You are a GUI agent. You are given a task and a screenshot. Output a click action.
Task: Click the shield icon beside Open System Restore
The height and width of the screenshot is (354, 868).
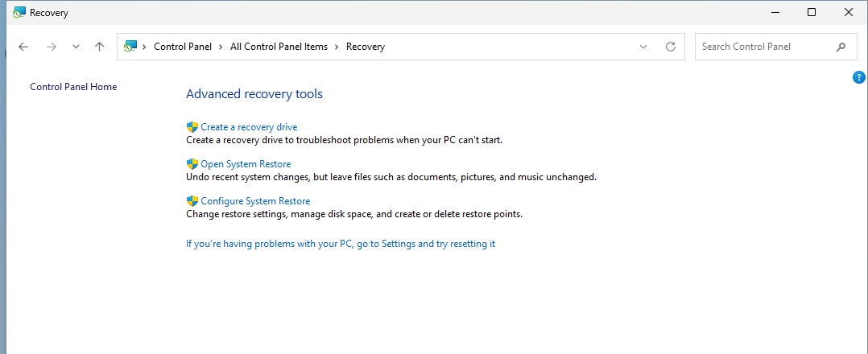click(x=192, y=164)
